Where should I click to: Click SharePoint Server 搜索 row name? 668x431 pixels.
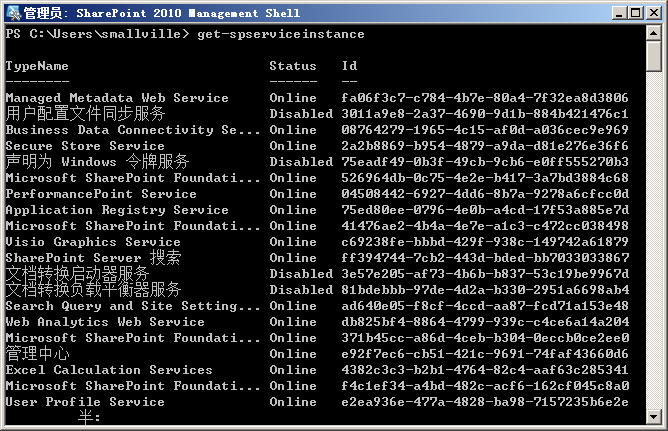93,258
